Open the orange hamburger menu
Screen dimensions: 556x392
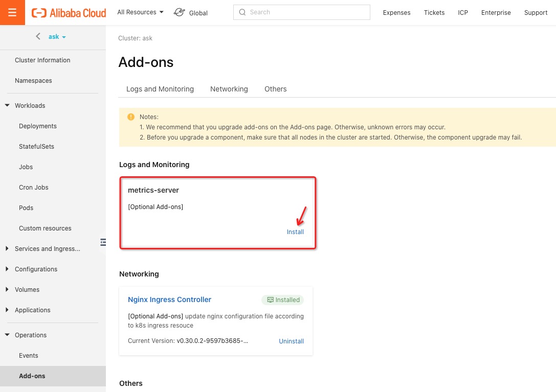pos(12,12)
